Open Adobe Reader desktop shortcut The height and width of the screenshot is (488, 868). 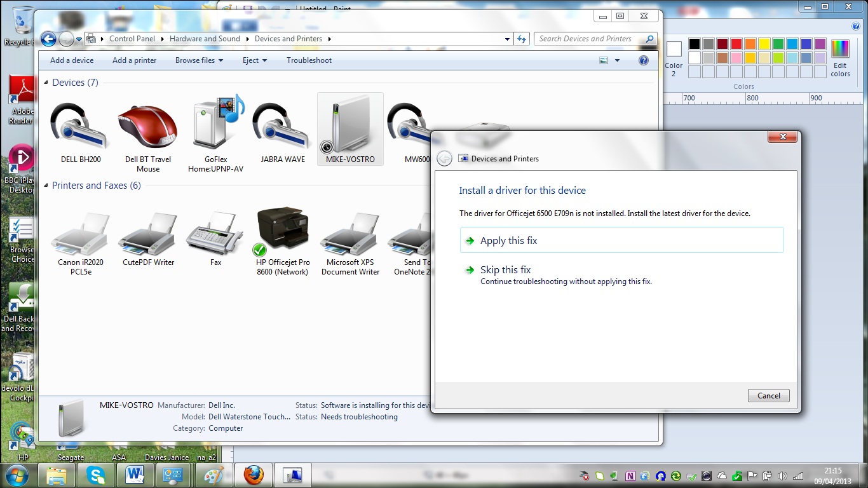pyautogui.click(x=21, y=100)
